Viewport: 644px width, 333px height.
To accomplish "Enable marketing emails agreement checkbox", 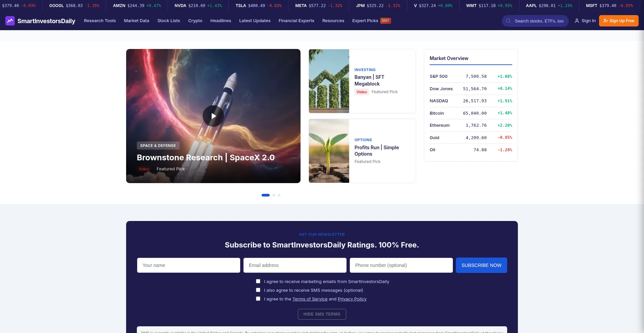I will [x=258, y=281].
